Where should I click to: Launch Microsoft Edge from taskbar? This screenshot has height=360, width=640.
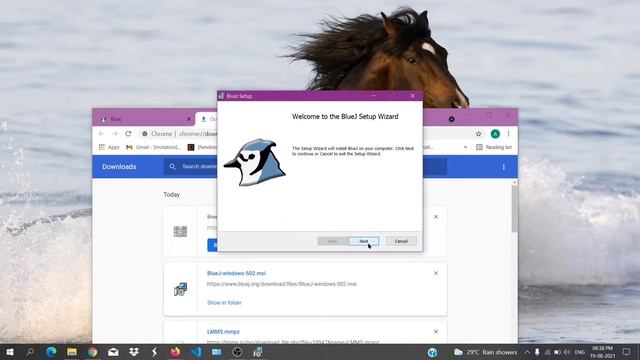point(51,352)
